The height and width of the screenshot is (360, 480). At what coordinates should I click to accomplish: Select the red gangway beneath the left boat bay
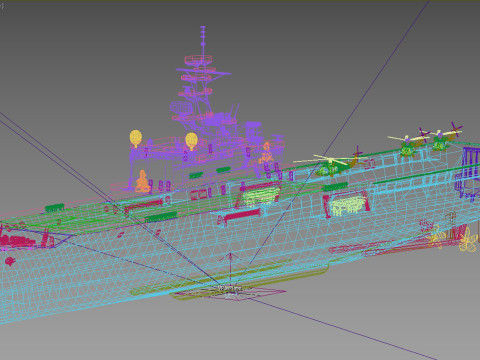pyautogui.click(x=242, y=215)
